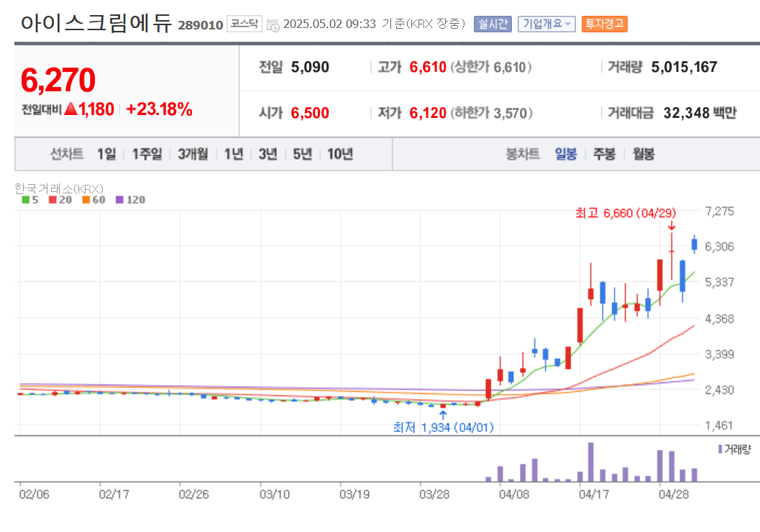Select the 10년 line chart period
760x532 pixels.
(x=340, y=154)
